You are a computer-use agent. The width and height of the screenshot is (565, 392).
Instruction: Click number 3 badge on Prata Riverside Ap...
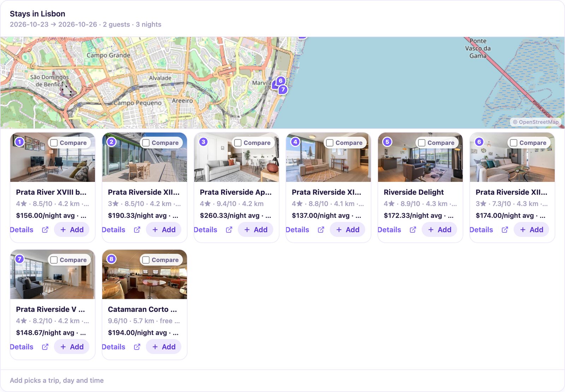click(x=203, y=142)
